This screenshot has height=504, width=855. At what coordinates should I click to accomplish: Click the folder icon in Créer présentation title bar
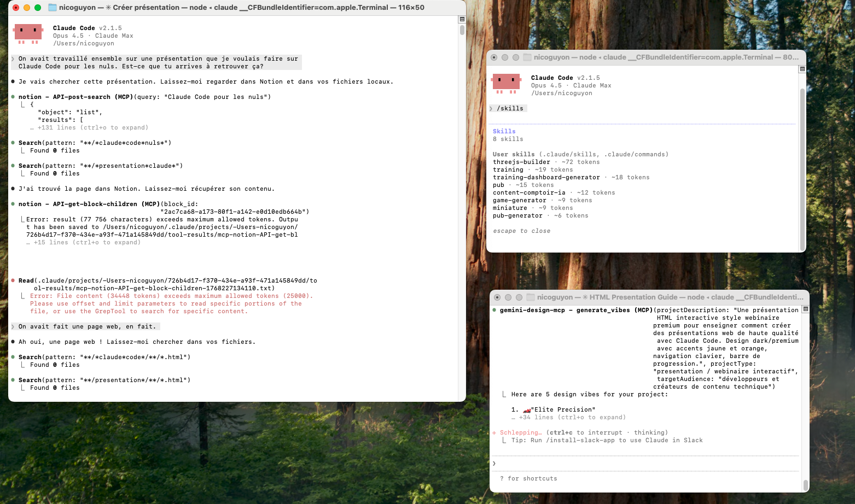point(53,8)
